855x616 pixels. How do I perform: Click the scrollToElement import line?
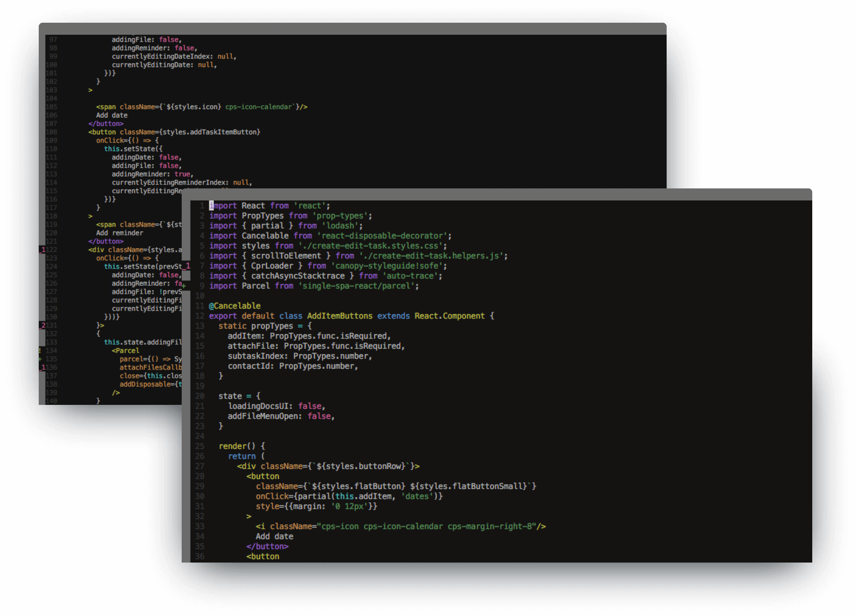pyautogui.click(x=358, y=256)
